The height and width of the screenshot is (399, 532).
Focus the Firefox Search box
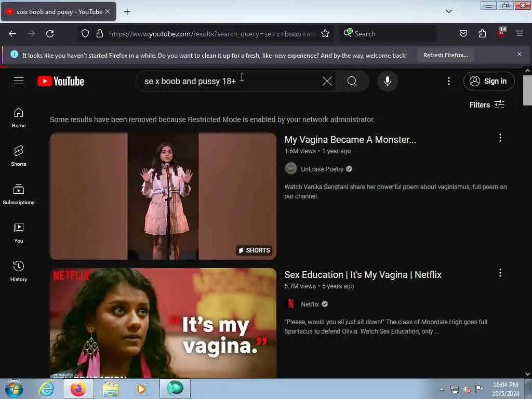(388, 34)
